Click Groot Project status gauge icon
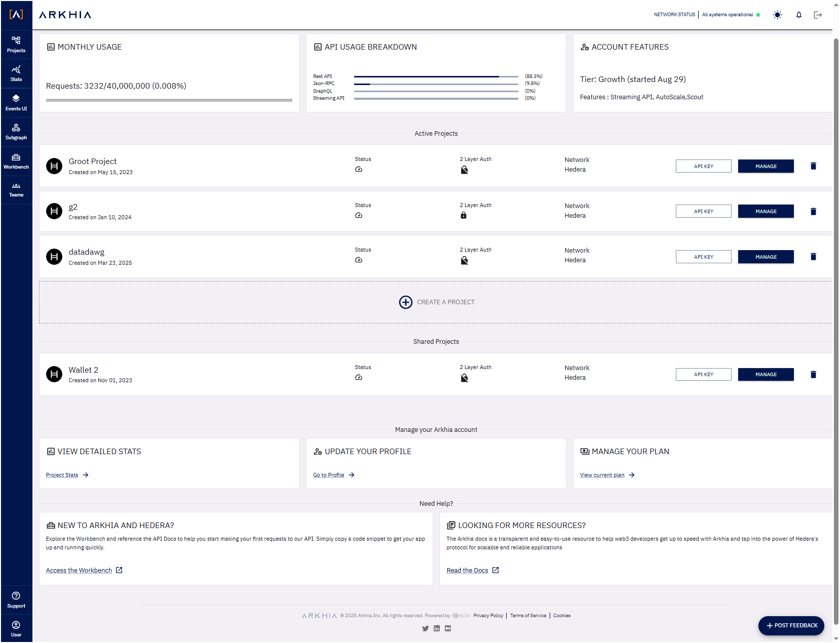This screenshot has width=840, height=643. [x=359, y=170]
